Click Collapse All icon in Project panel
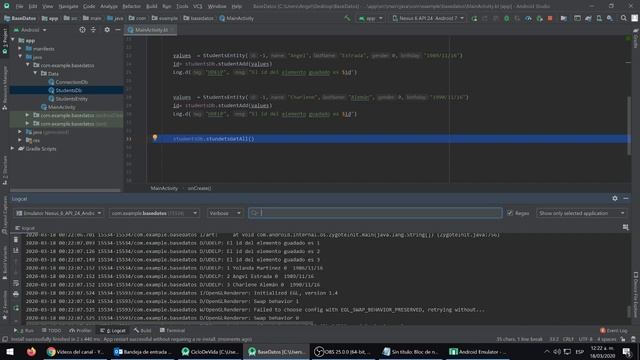The width and height of the screenshot is (640, 360). pyautogui.click(x=93, y=30)
